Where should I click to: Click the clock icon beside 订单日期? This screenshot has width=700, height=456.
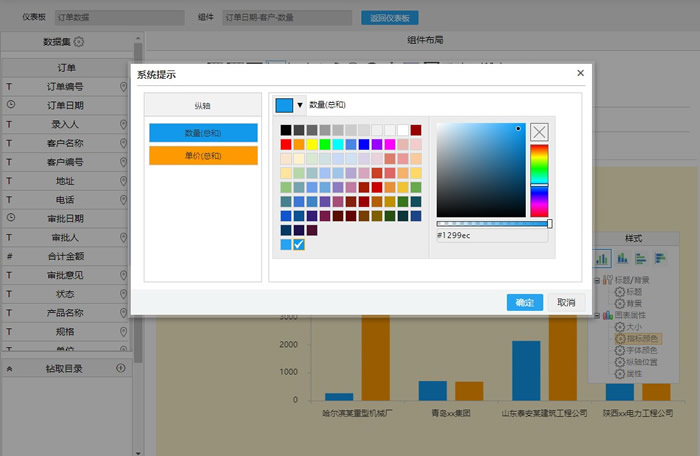tap(10, 105)
